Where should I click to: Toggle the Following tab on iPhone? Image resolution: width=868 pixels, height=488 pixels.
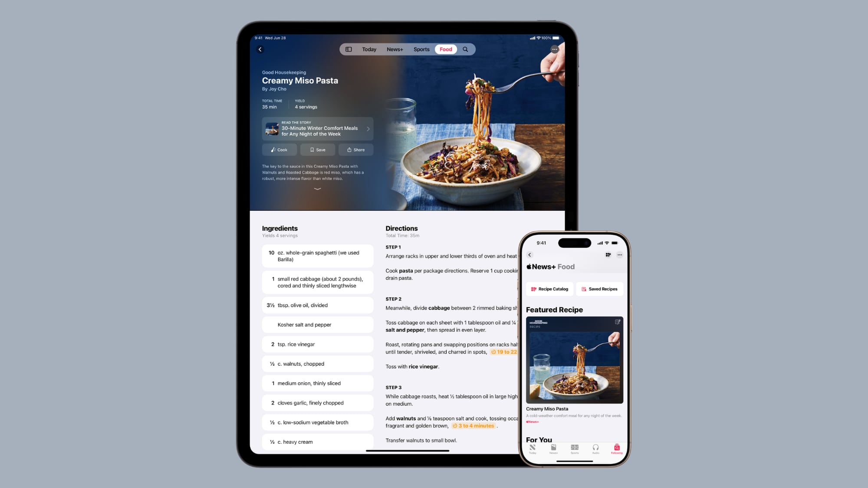tap(616, 449)
